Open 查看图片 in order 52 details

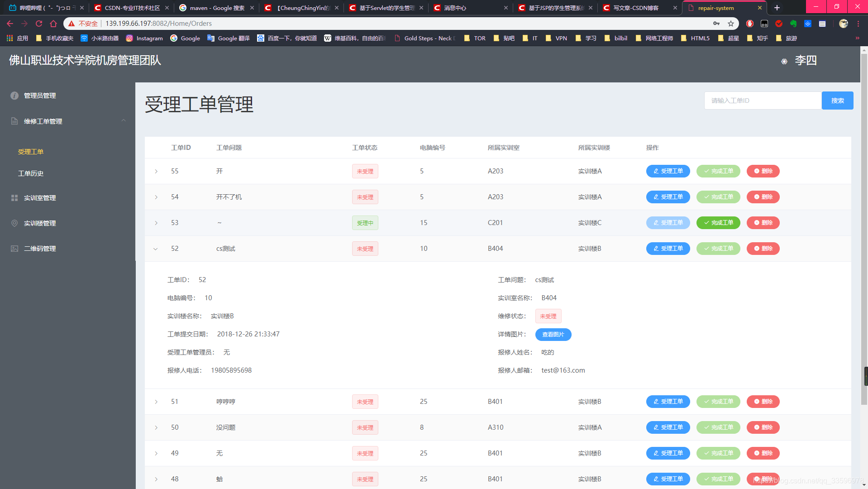(553, 334)
